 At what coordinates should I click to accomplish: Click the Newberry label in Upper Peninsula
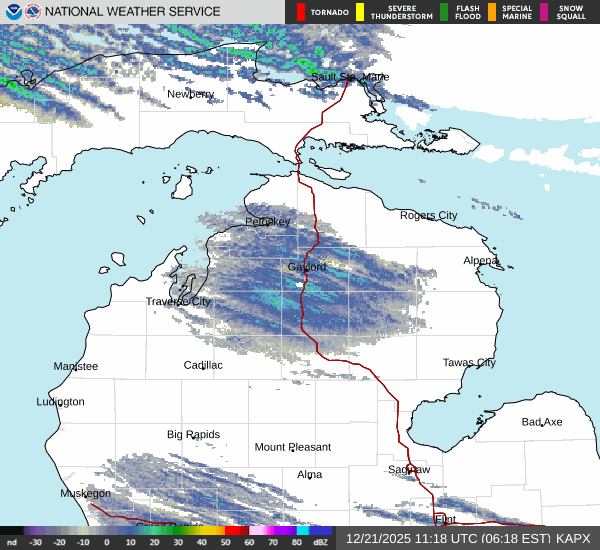click(190, 94)
